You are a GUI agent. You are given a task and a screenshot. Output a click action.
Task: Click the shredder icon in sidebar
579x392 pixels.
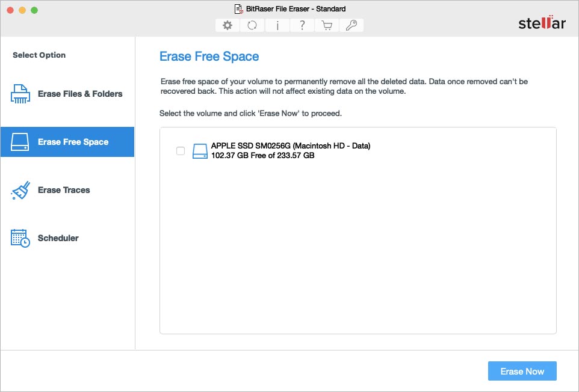click(x=20, y=94)
